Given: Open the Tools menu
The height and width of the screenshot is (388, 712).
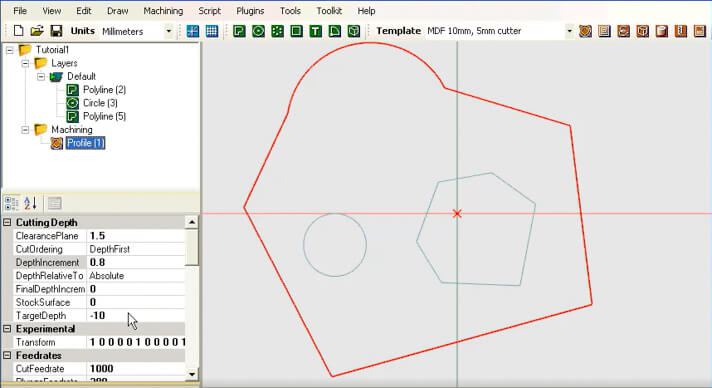Looking at the screenshot, I should click(x=290, y=10).
